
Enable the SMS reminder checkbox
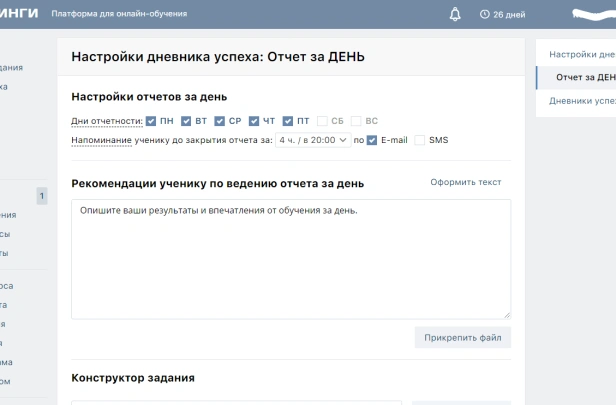[420, 140]
